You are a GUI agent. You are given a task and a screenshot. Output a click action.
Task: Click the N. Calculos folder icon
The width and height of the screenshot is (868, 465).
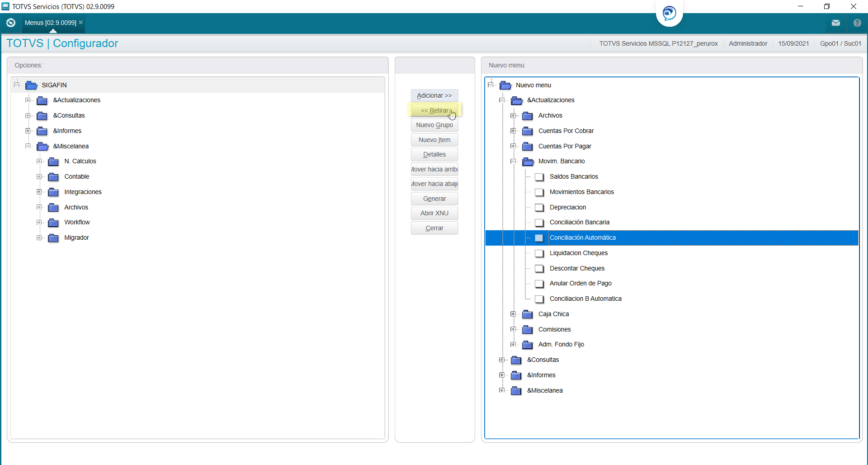point(53,161)
